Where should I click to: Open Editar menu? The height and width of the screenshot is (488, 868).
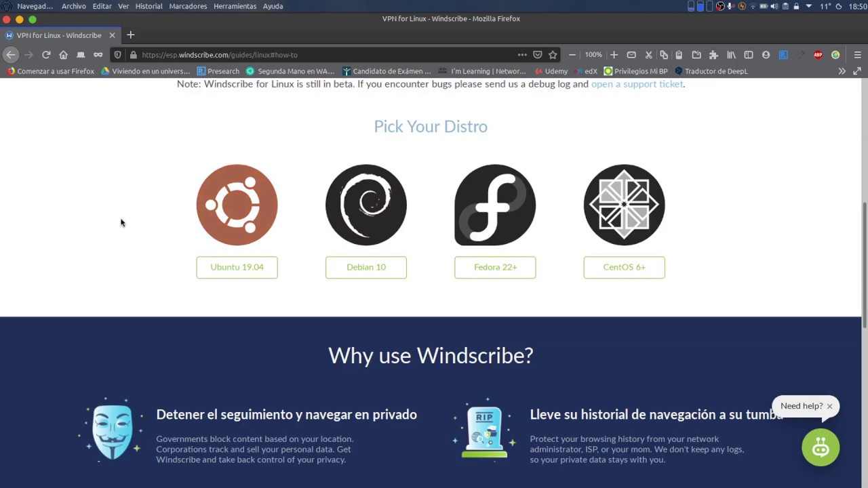(x=102, y=6)
